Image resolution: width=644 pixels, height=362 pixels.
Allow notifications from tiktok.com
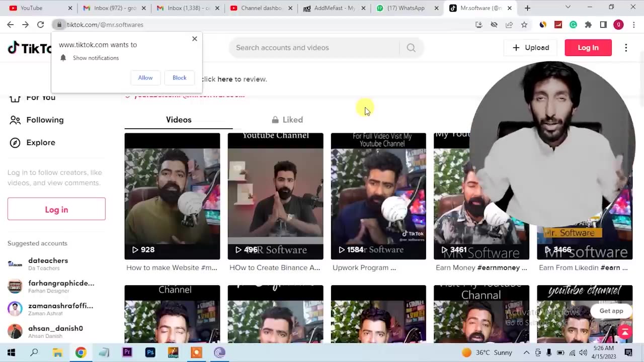point(145,78)
